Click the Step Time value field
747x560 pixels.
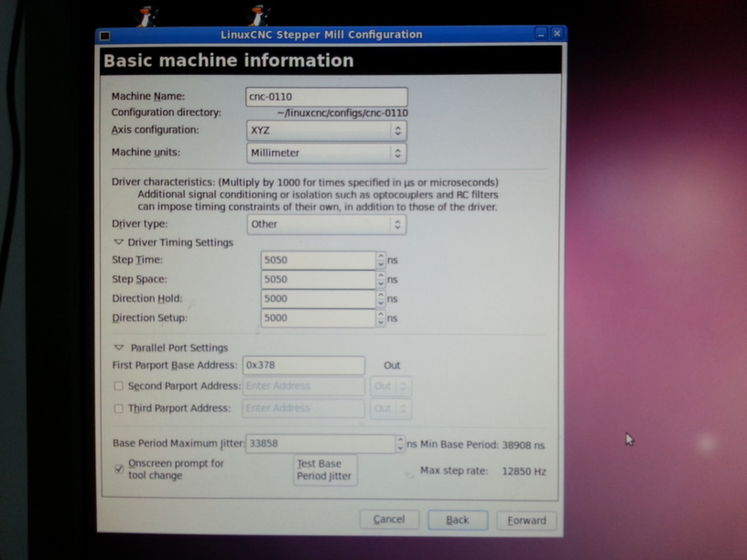[319, 260]
